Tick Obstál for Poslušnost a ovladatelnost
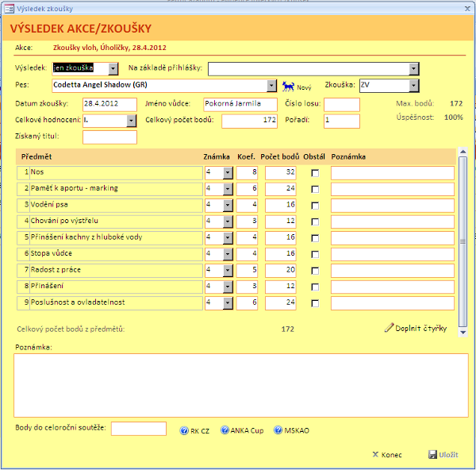 tap(315, 303)
